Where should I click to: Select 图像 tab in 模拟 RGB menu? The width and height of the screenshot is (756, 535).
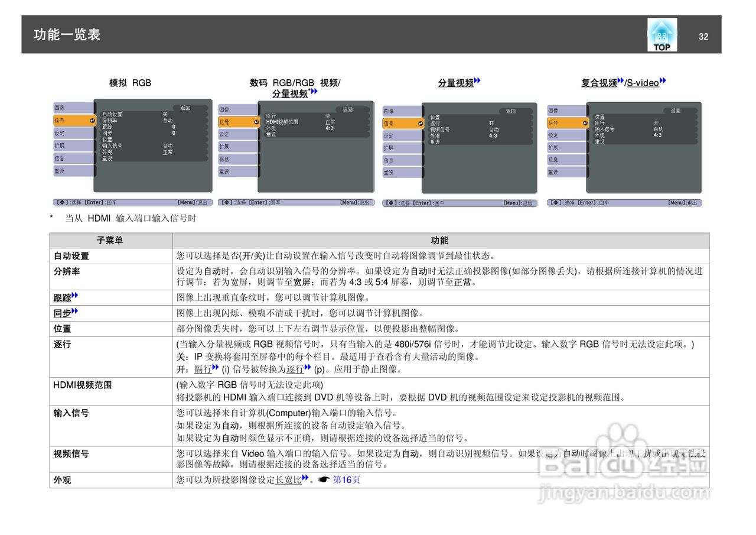click(x=73, y=108)
